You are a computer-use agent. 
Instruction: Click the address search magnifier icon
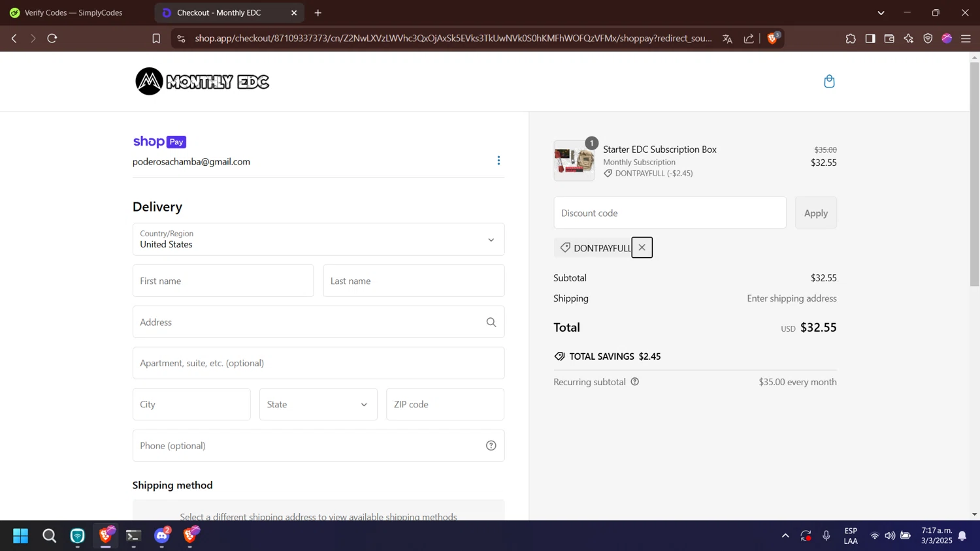click(x=491, y=322)
